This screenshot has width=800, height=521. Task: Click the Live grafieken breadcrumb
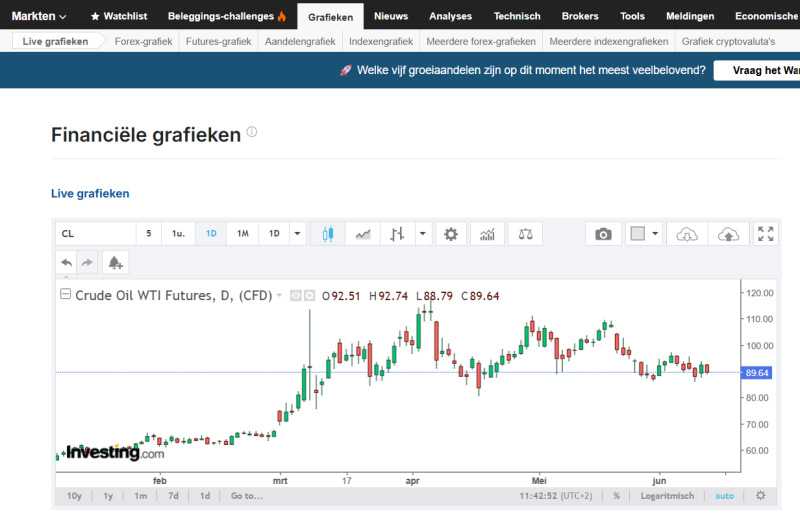click(x=55, y=41)
